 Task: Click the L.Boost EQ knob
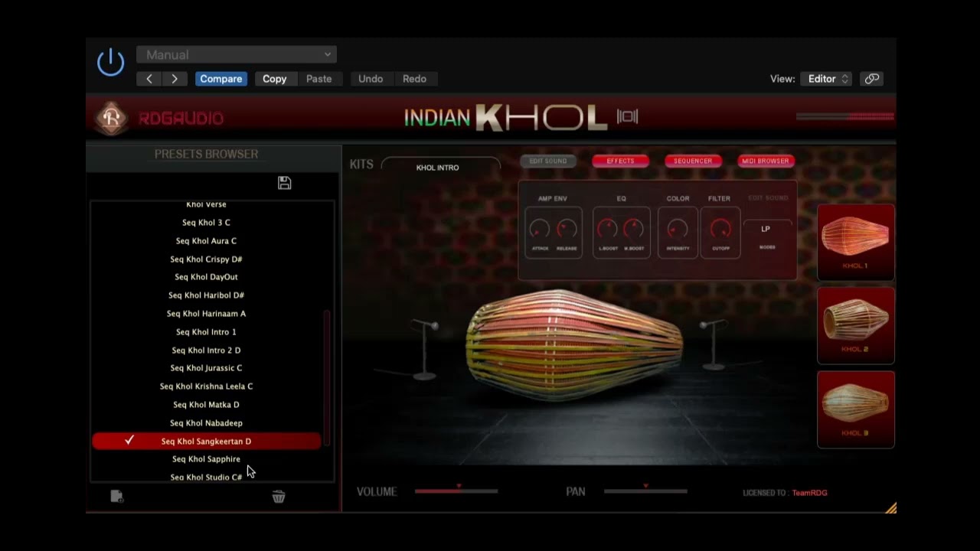(607, 229)
